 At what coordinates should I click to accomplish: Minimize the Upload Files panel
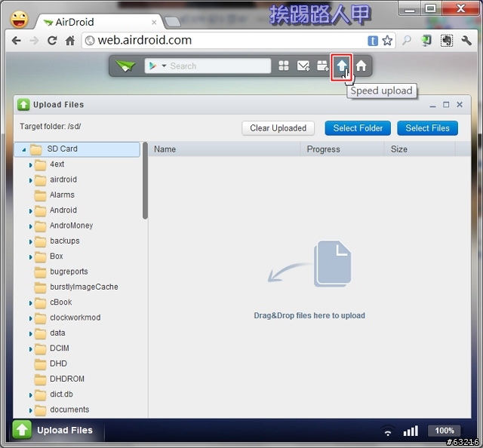(432, 105)
